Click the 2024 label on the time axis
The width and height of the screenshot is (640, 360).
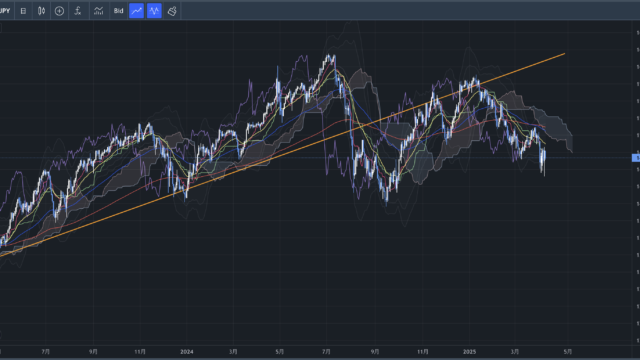point(187,351)
